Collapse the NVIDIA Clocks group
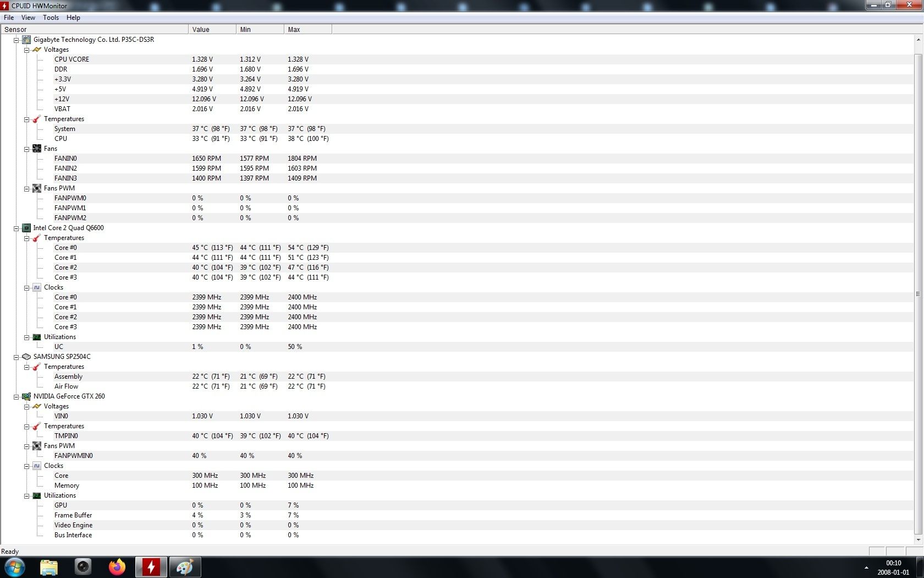924x578 pixels. (x=26, y=466)
